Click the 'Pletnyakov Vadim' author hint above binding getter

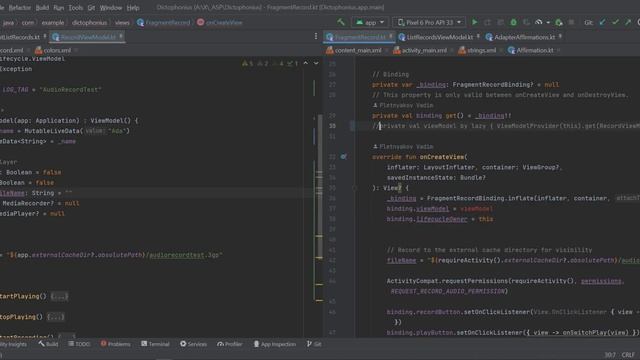[403, 105]
